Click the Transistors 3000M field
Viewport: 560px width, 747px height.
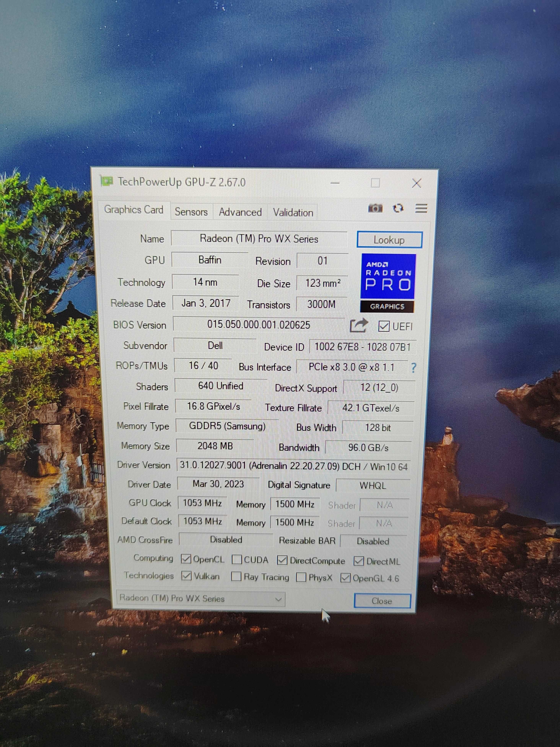pyautogui.click(x=322, y=304)
